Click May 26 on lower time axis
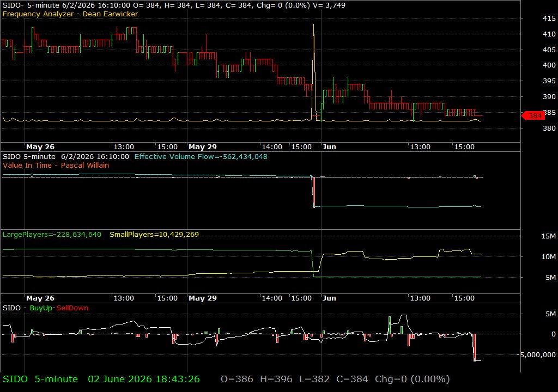558x392 pixels. point(40,298)
